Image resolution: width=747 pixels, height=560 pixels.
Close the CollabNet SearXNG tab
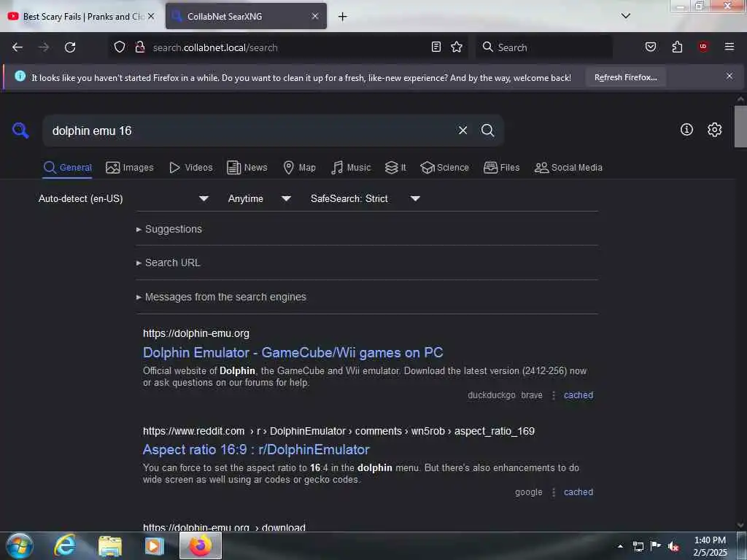point(315,16)
